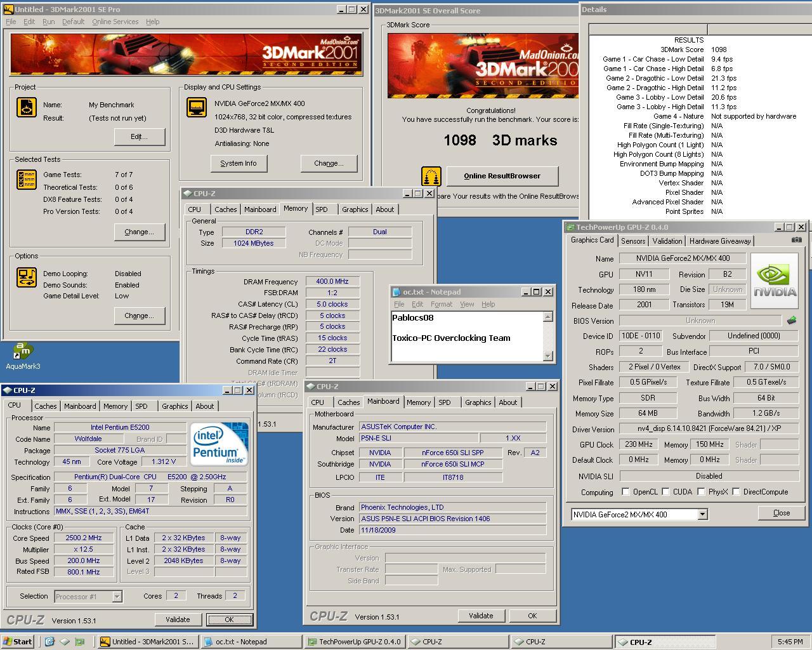Click the 3DMark2001 title bar icon
The height and width of the screenshot is (650, 812).
click(x=8, y=10)
